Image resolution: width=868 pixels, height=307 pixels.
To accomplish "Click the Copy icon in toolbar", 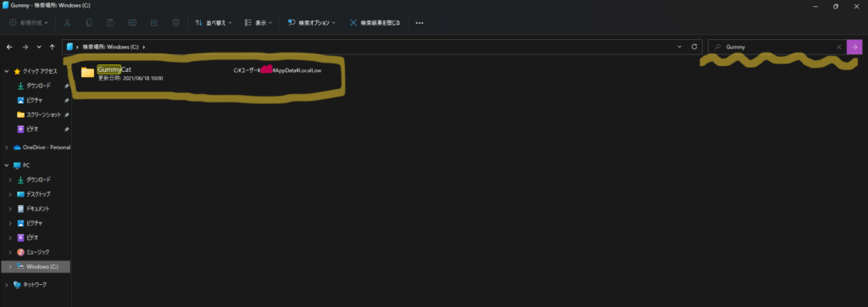I will pyautogui.click(x=88, y=23).
